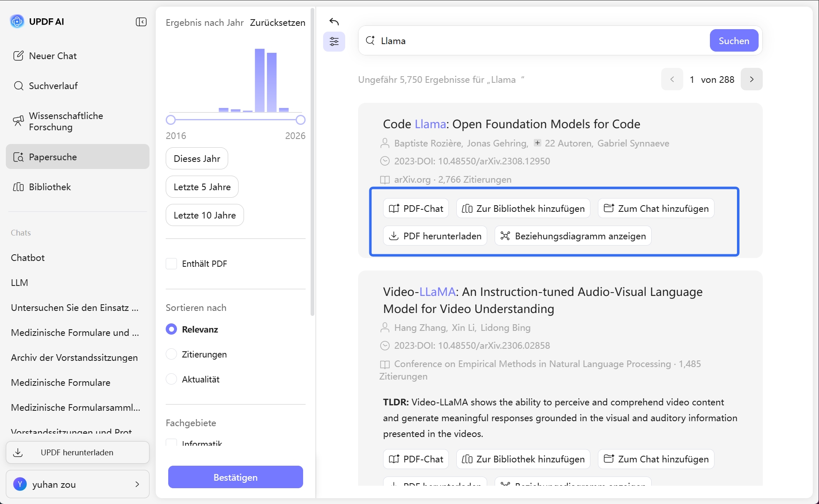
Task: Click PDF-Chat for Video-LLaMA paper
Action: [416, 459]
